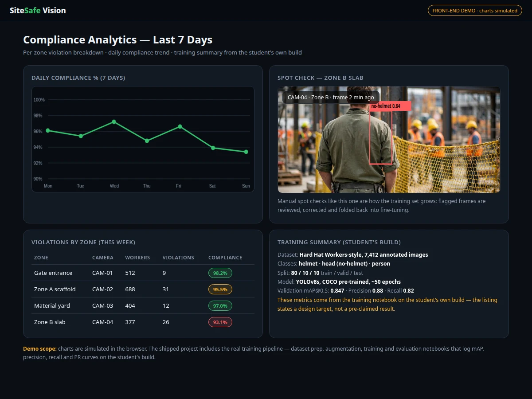Sort by the COMPLIANCE column header

click(x=225, y=258)
